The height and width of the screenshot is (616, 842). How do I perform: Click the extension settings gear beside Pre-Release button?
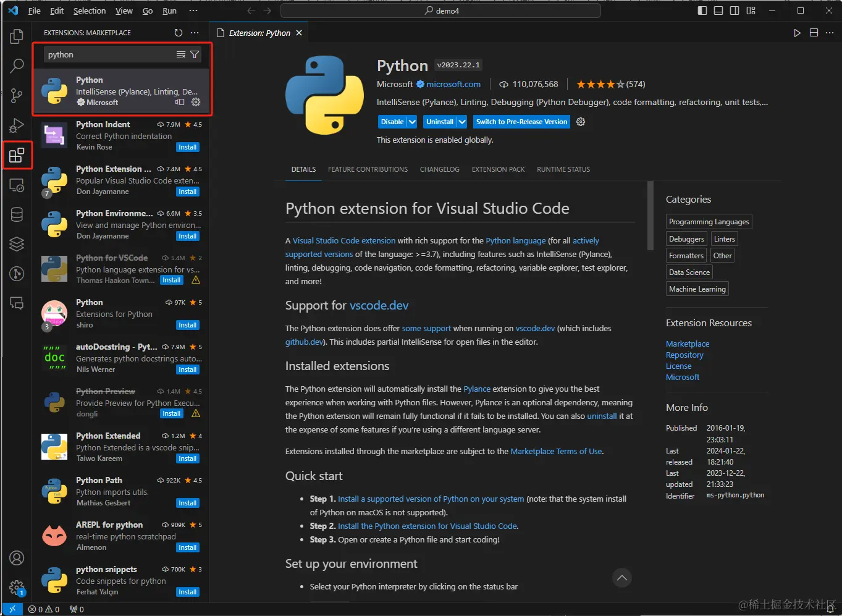point(581,122)
